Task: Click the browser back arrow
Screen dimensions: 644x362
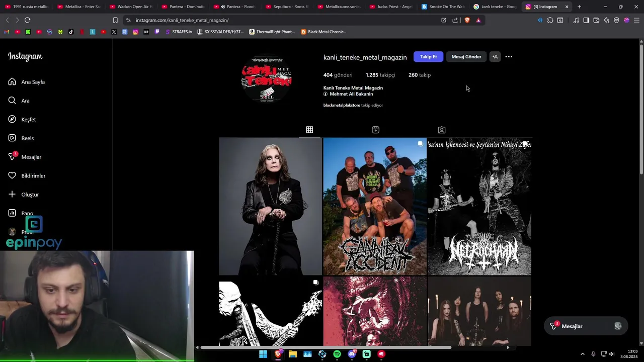Action: tap(7, 20)
